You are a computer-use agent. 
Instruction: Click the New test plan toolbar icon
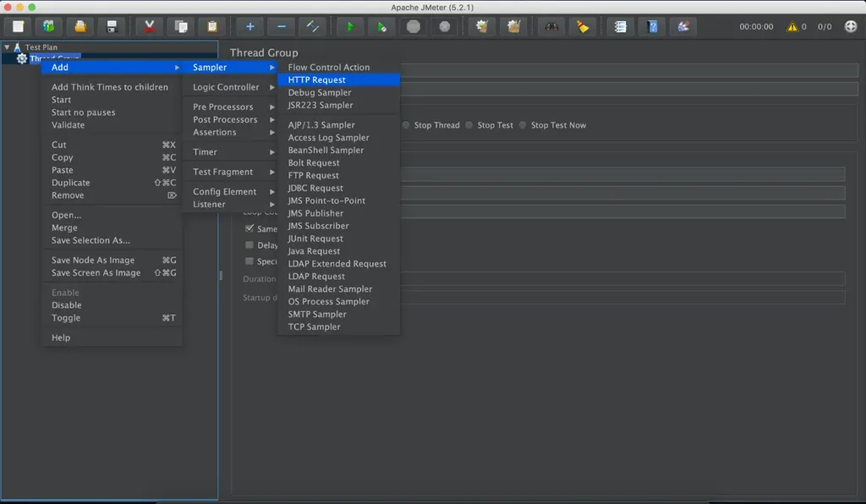coord(19,26)
